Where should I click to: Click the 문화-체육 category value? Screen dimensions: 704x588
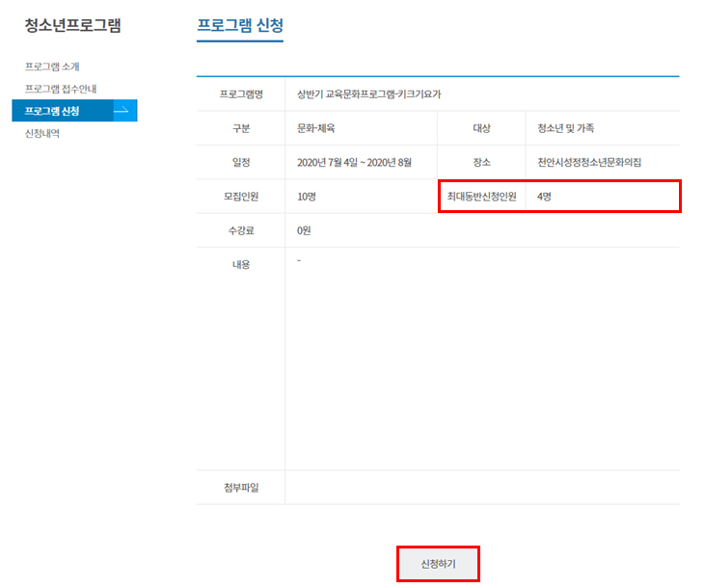[x=316, y=128]
